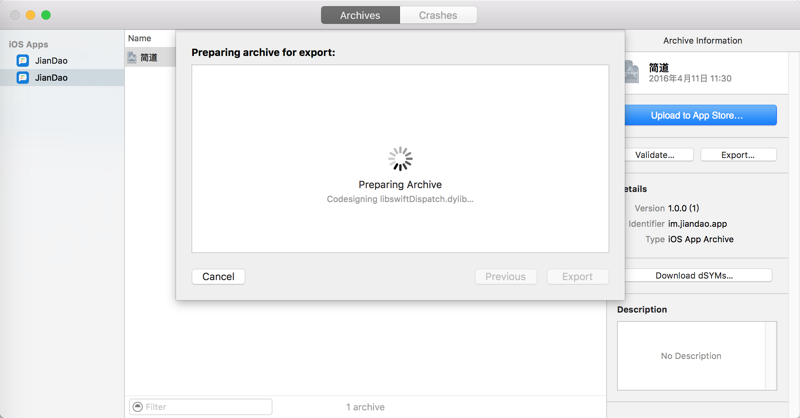Click the second JianDao app icon
This screenshot has width=800, height=418.
22,78
